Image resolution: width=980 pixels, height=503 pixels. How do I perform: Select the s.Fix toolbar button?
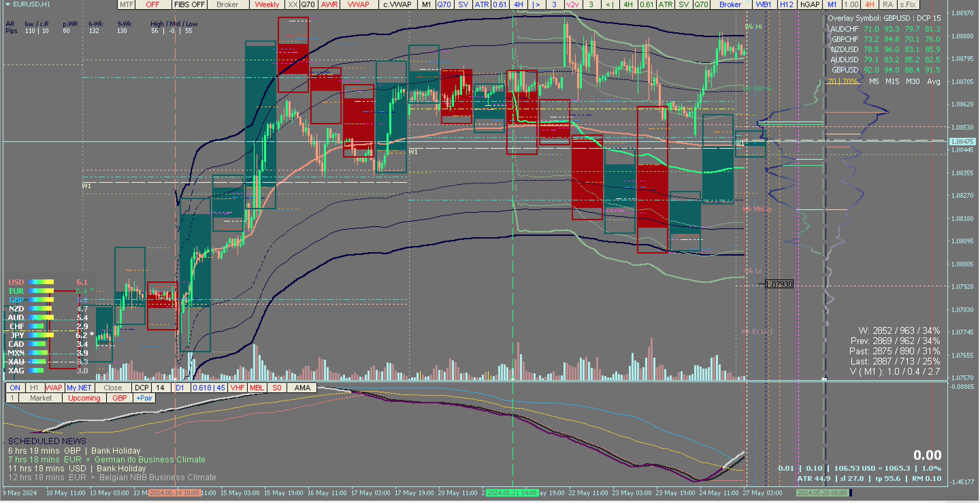click(908, 4)
